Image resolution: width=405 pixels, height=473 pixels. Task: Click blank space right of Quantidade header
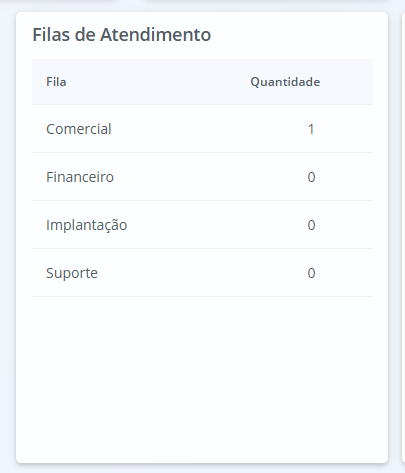point(347,82)
